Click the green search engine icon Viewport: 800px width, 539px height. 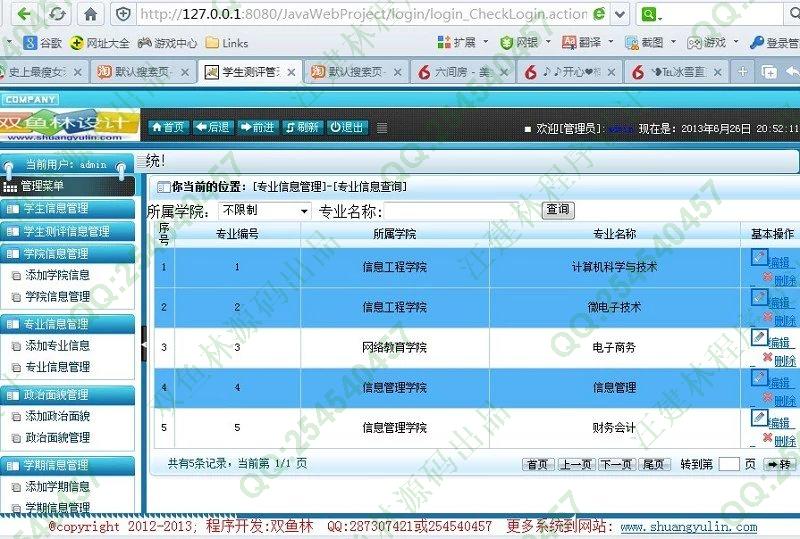click(648, 14)
